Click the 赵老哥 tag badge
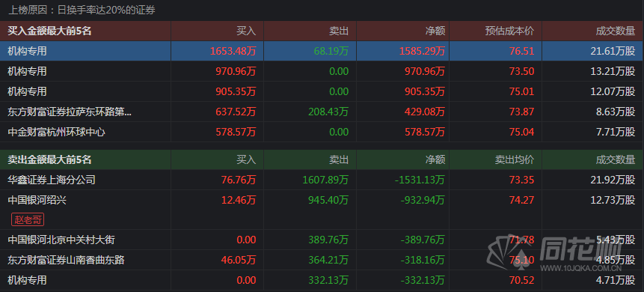 [28, 219]
